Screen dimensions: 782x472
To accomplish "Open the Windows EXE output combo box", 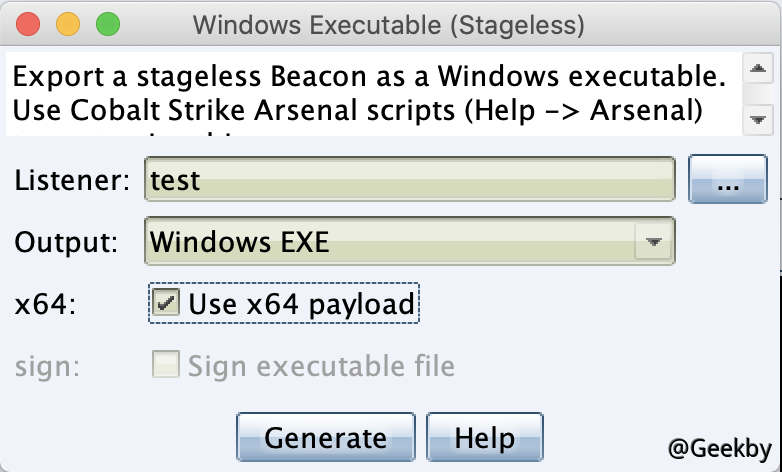I will (390, 242).
